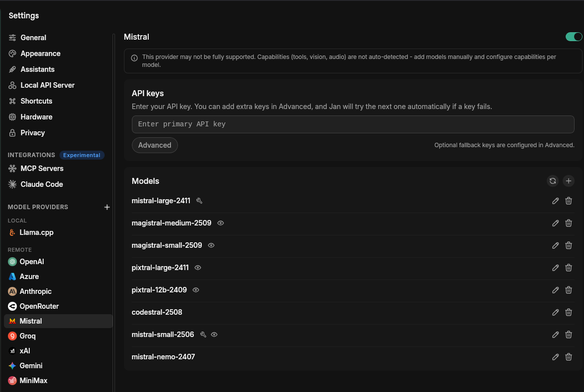Click the mistral-large-2411 model name

point(161,201)
